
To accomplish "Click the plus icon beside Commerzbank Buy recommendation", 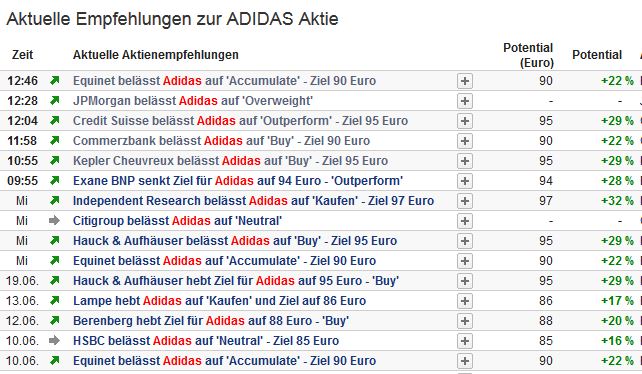I will click(465, 141).
